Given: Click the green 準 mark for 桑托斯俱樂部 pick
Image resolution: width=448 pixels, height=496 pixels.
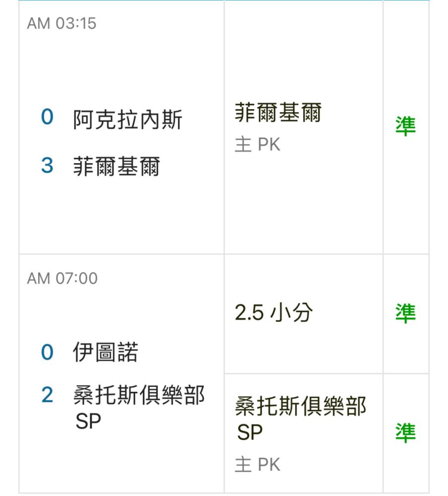Looking at the screenshot, I should coord(406,433).
